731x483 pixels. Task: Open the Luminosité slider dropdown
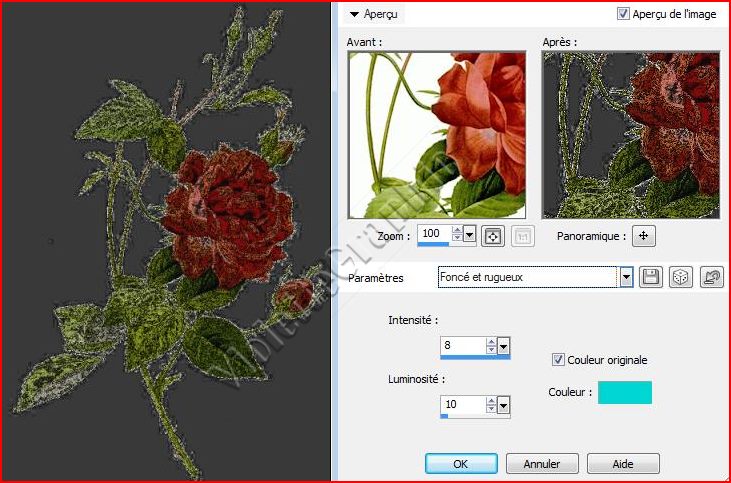[504, 405]
